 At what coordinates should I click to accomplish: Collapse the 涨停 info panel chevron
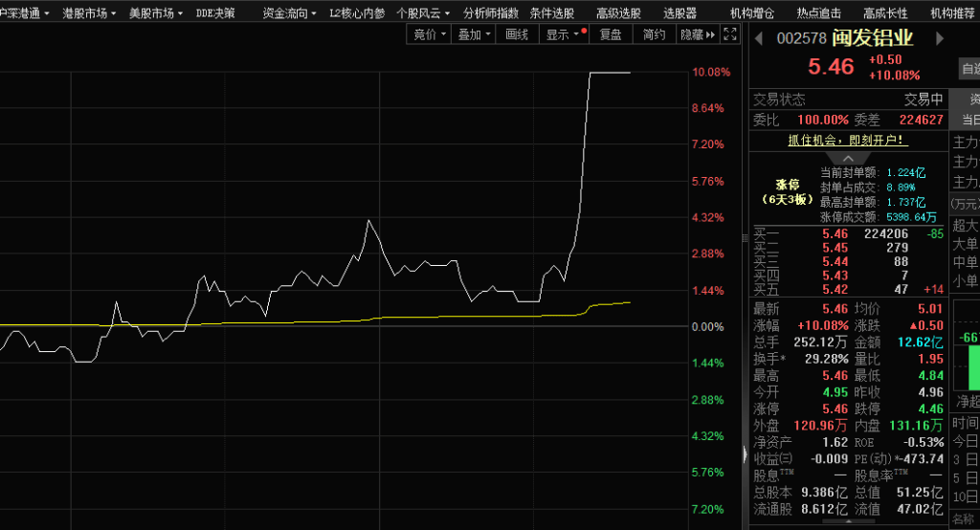tap(848, 159)
